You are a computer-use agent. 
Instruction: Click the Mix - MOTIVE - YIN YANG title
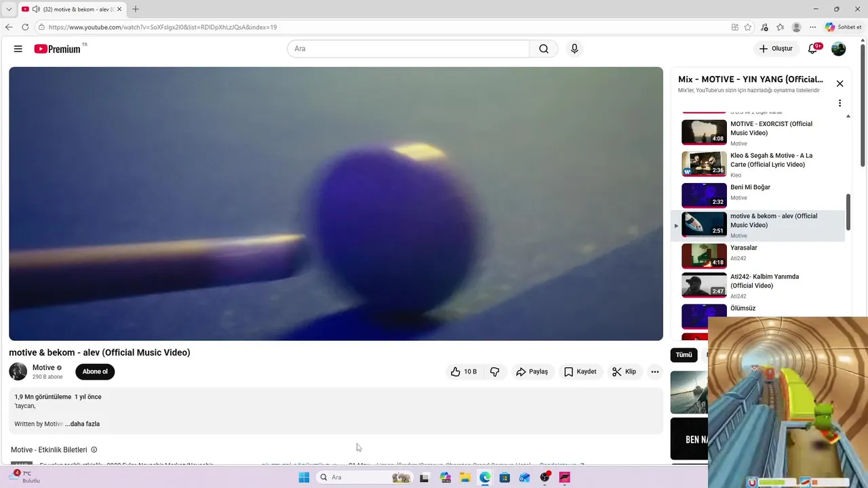point(751,79)
